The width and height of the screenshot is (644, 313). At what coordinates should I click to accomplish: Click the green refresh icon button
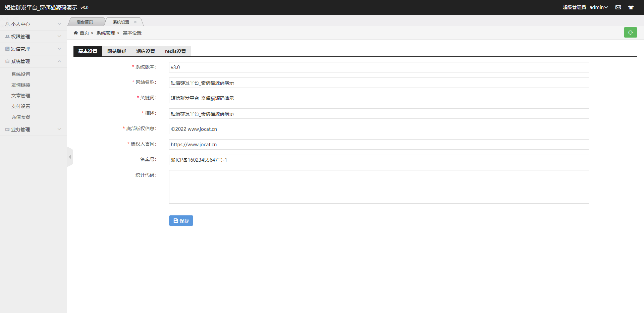(630, 33)
